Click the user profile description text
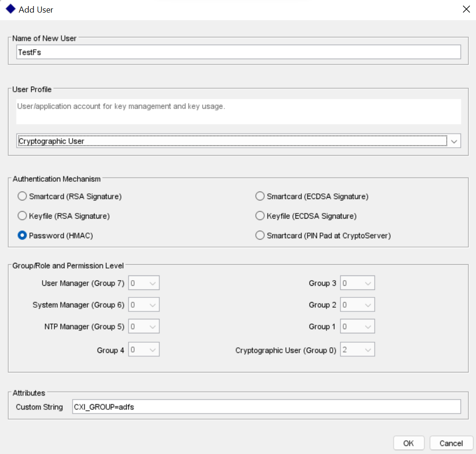 coord(121,106)
